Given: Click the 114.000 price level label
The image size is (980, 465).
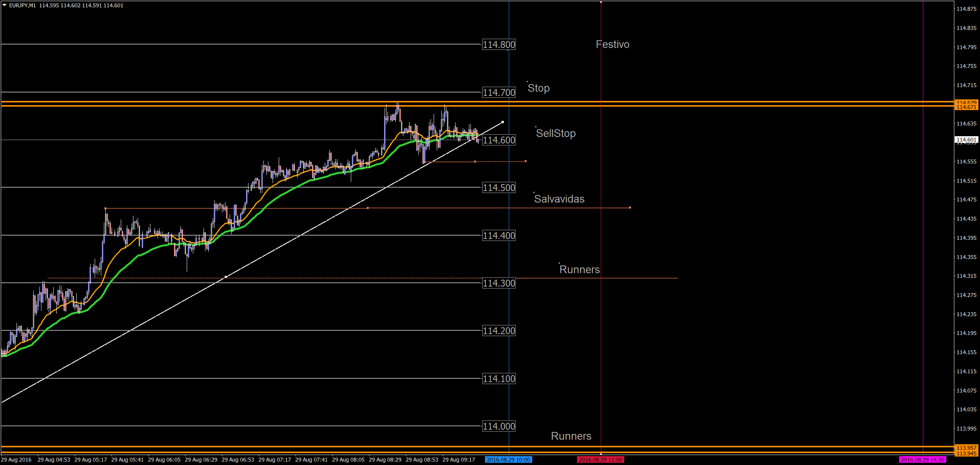Looking at the screenshot, I should coord(499,427).
